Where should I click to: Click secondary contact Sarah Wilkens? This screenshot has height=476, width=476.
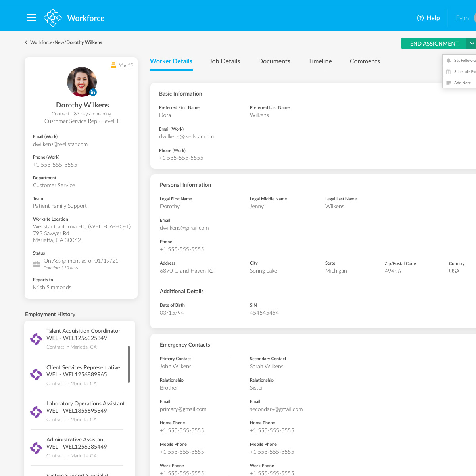click(x=267, y=366)
